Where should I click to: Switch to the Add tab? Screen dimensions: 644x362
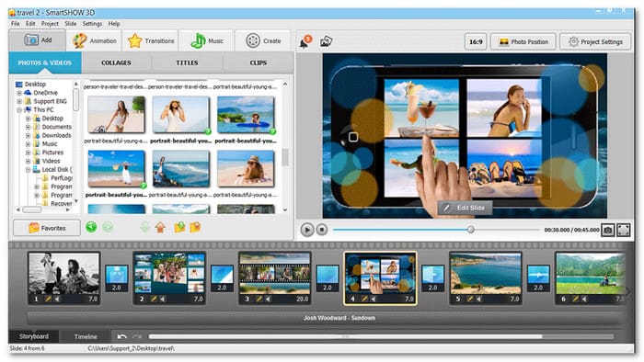coord(38,40)
